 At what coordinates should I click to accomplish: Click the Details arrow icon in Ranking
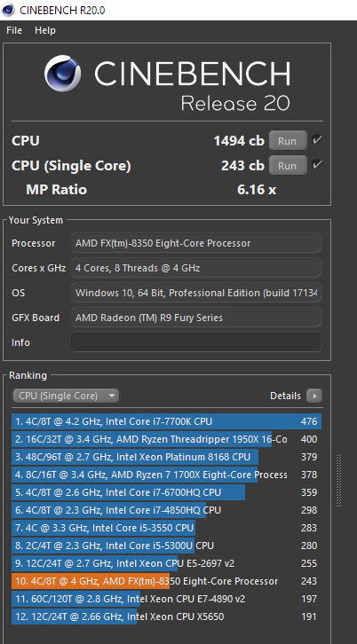pyautogui.click(x=314, y=396)
